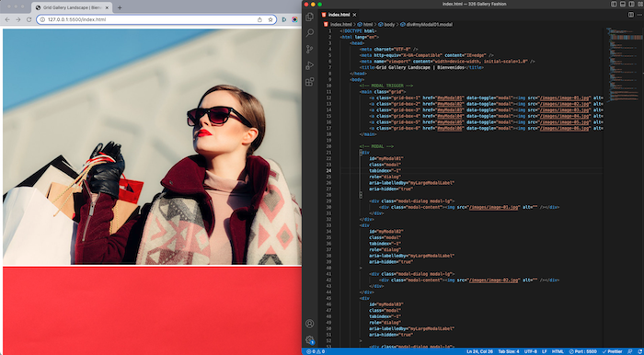This screenshot has height=355, width=644.
Task: Select the Grid Gallery Landscape browser tab
Action: (73, 7)
